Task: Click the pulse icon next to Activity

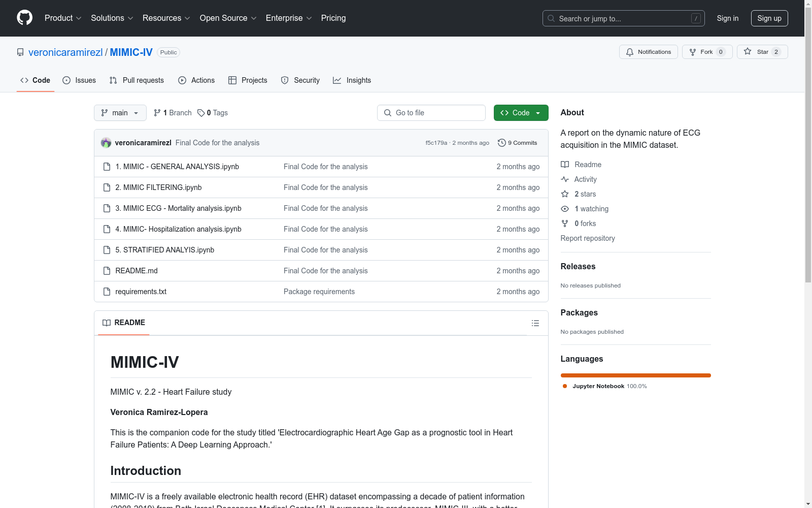Action: [565, 179]
